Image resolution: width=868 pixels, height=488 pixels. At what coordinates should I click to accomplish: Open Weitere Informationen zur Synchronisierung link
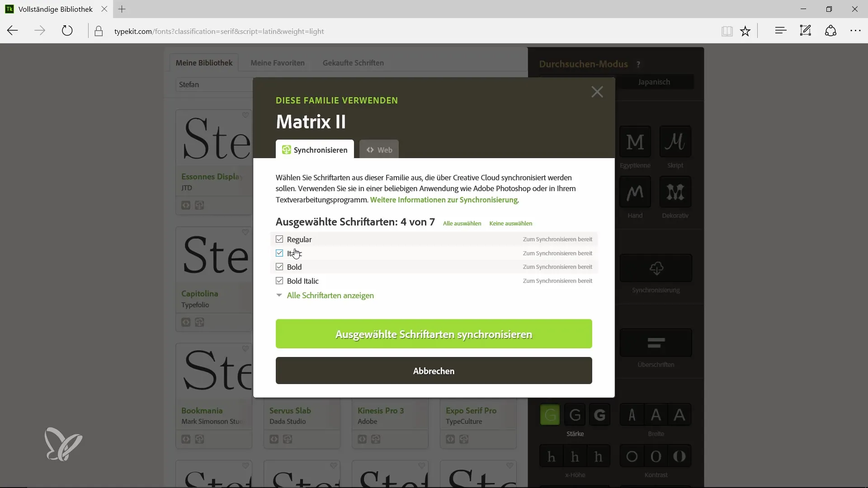pos(444,199)
